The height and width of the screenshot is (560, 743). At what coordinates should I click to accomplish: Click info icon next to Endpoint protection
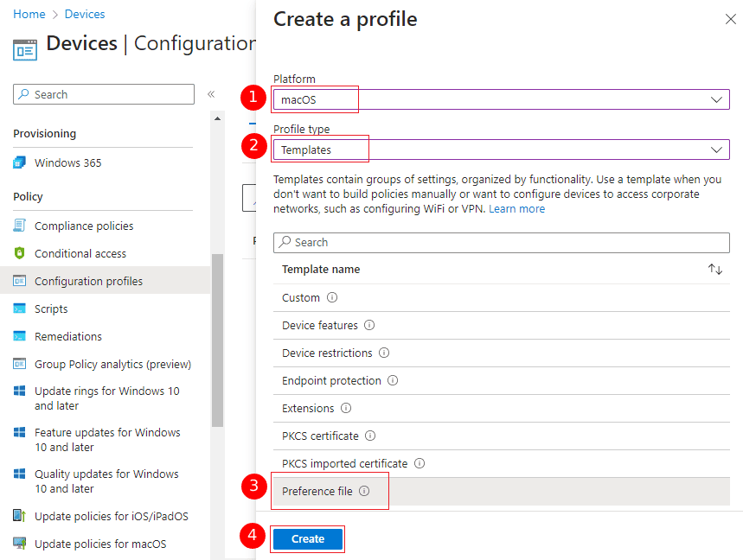click(393, 380)
